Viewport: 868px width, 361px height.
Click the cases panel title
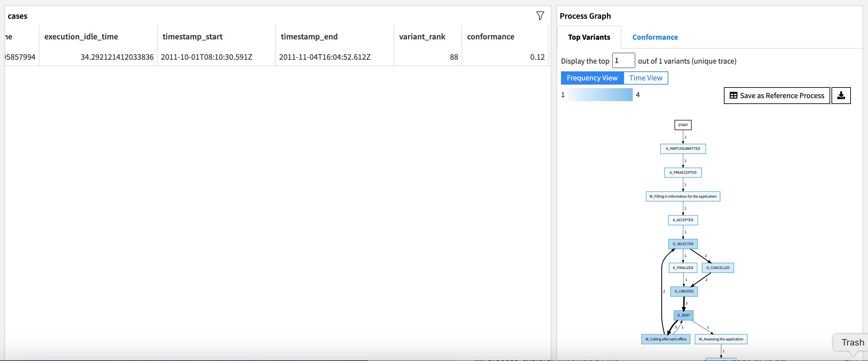coord(17,16)
